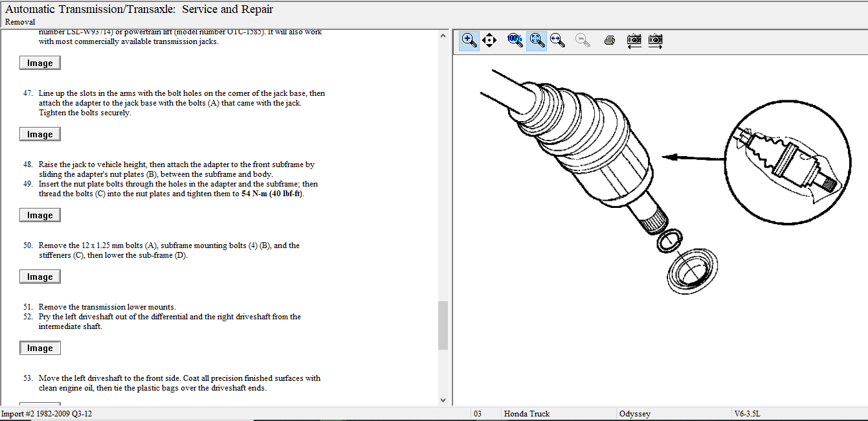The image size is (868, 421).
Task: Go to previous image with camera-left icon
Action: pos(634,41)
